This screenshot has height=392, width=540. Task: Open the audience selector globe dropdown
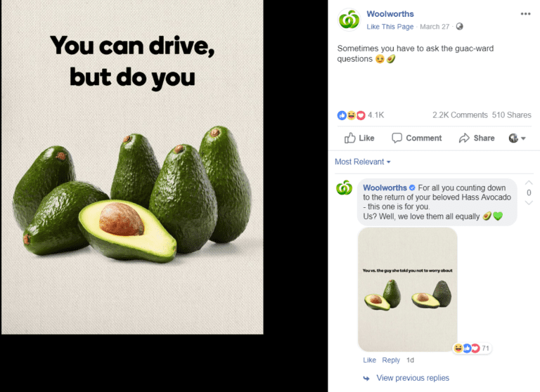pos(517,138)
